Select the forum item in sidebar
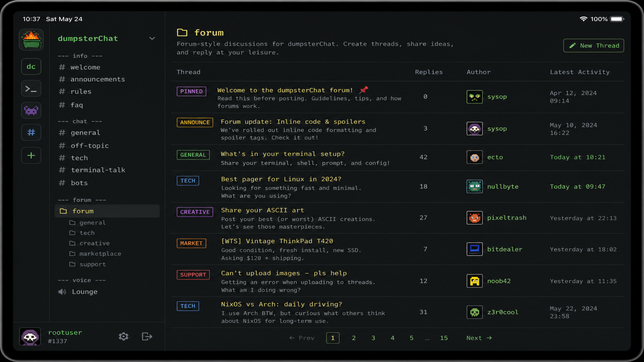The height and width of the screenshot is (362, 644). pos(107,211)
